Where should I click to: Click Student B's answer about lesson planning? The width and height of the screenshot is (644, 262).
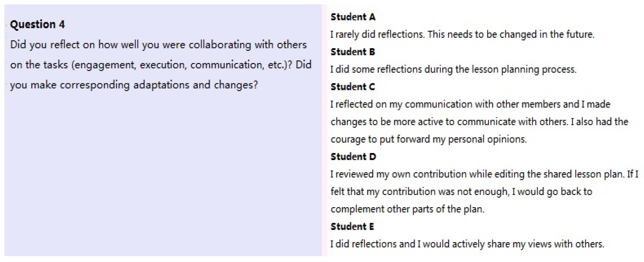[x=453, y=69]
